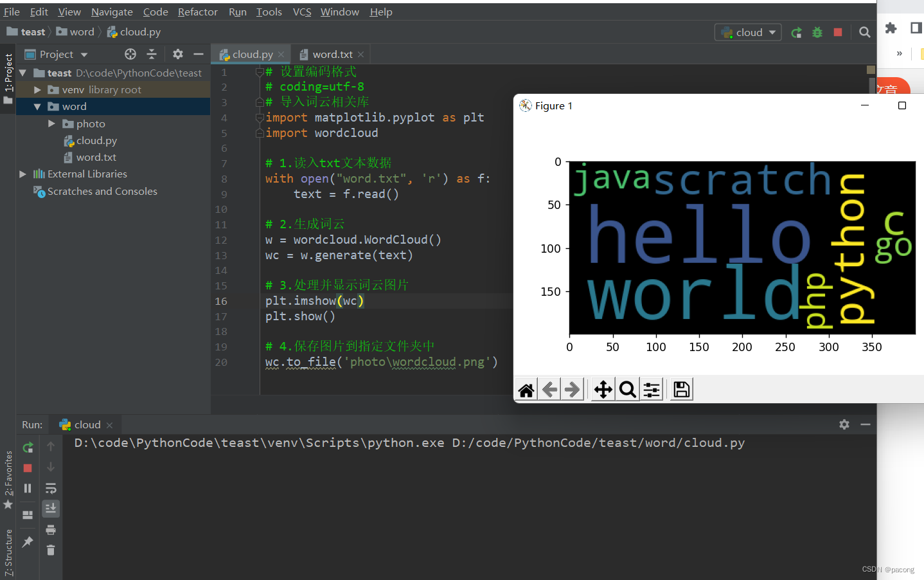Screen dimensions: 924x580
Task: Save the figure with the floppy disk icon
Action: pyautogui.click(x=682, y=390)
